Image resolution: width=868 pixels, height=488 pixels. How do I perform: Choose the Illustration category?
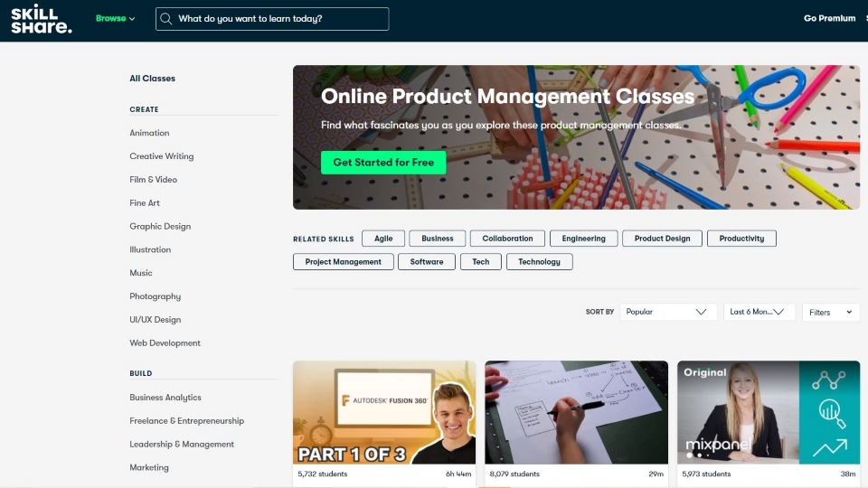click(x=150, y=249)
